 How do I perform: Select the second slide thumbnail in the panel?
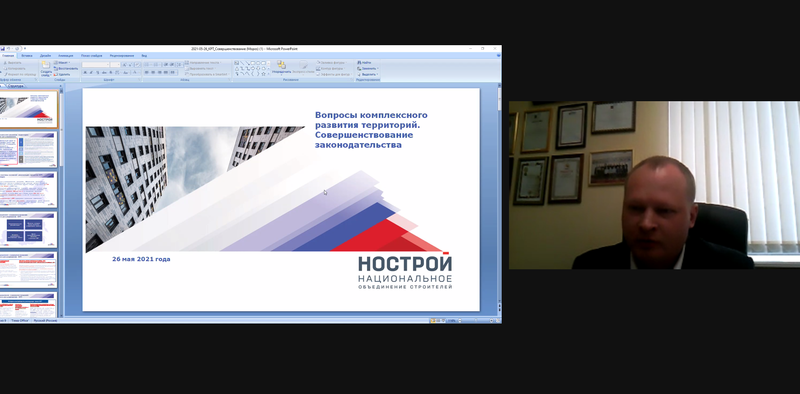click(29, 149)
